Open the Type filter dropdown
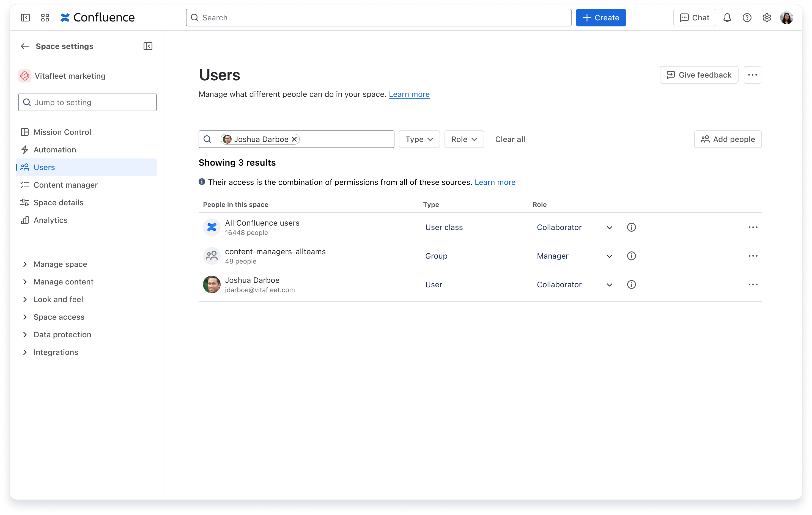 point(419,139)
